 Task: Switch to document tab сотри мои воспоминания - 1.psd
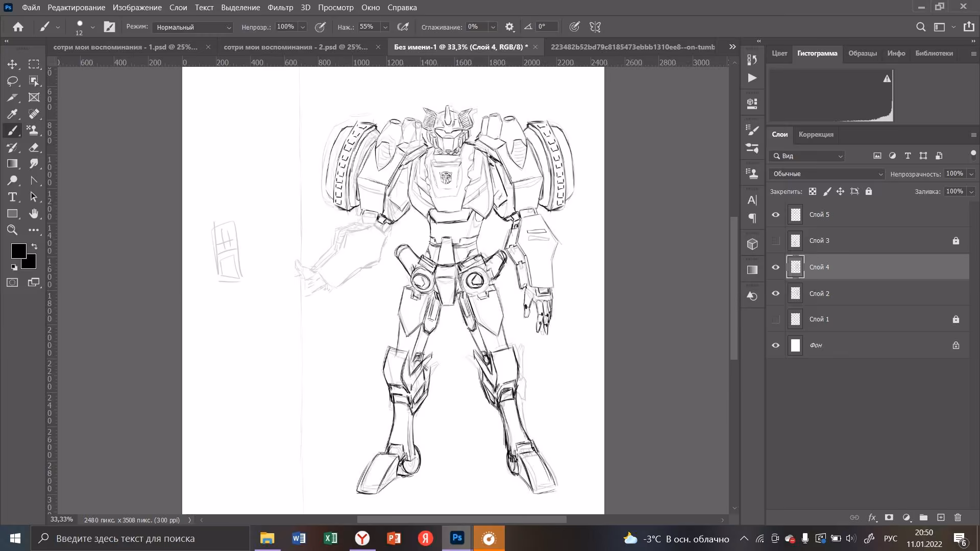coord(126,47)
